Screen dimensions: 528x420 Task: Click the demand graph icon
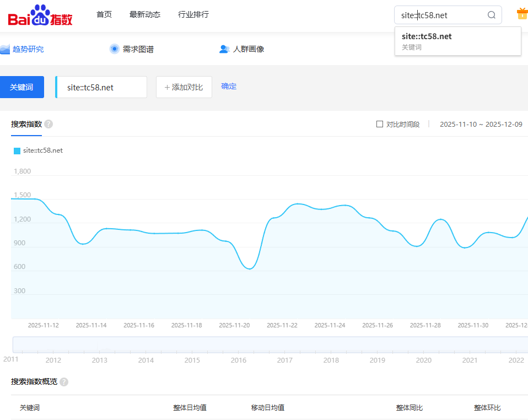point(115,49)
